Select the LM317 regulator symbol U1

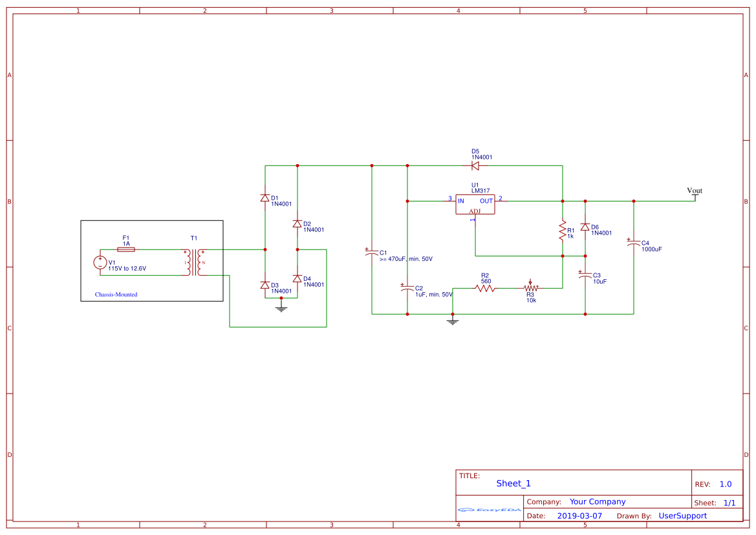pyautogui.click(x=475, y=204)
